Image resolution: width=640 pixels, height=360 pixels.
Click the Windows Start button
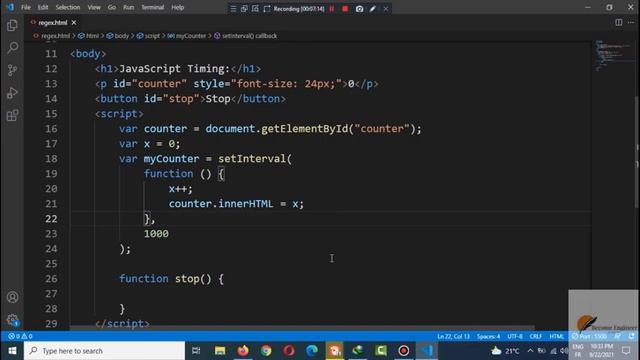click(x=12, y=351)
